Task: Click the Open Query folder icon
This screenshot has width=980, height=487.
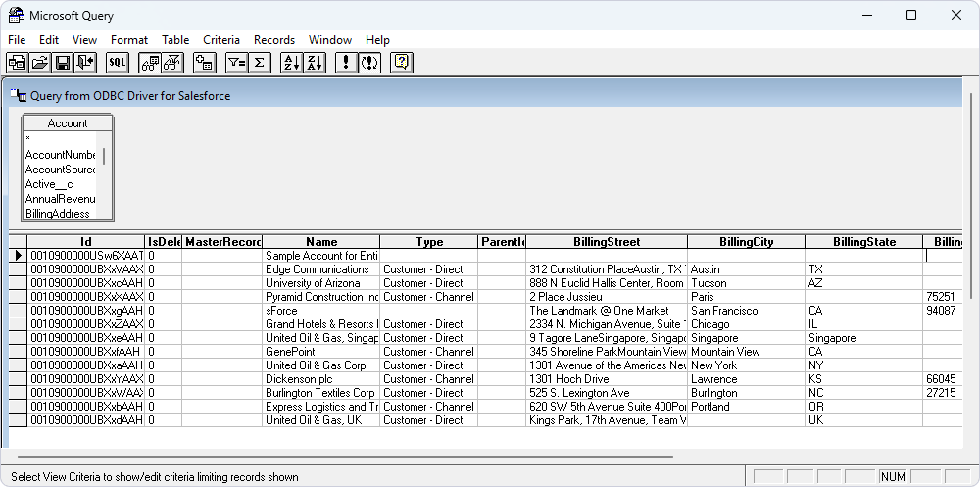Action: [40, 63]
